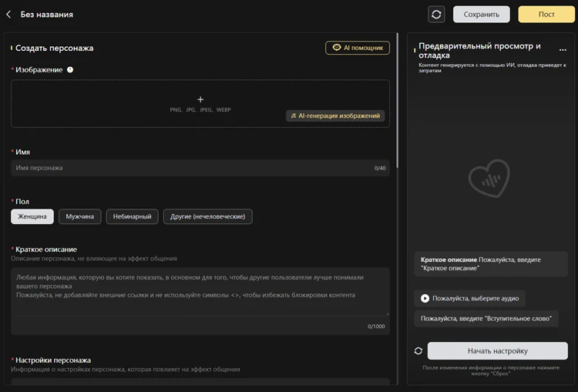The height and width of the screenshot is (392, 578).
Task: Click the 0/1000 character counter
Action: (376, 327)
